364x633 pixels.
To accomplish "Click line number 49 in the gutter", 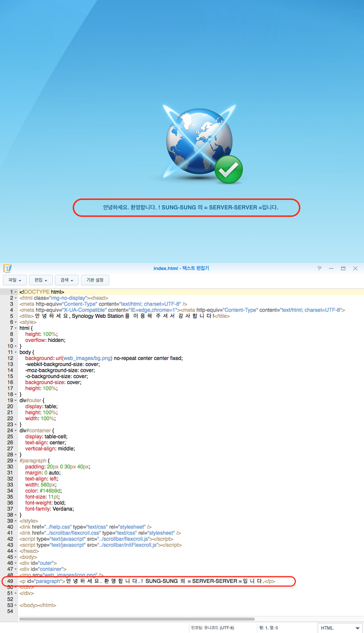I will point(10,581).
